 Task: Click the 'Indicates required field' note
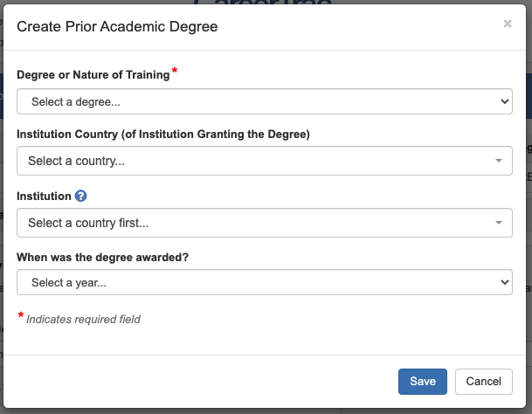point(83,320)
